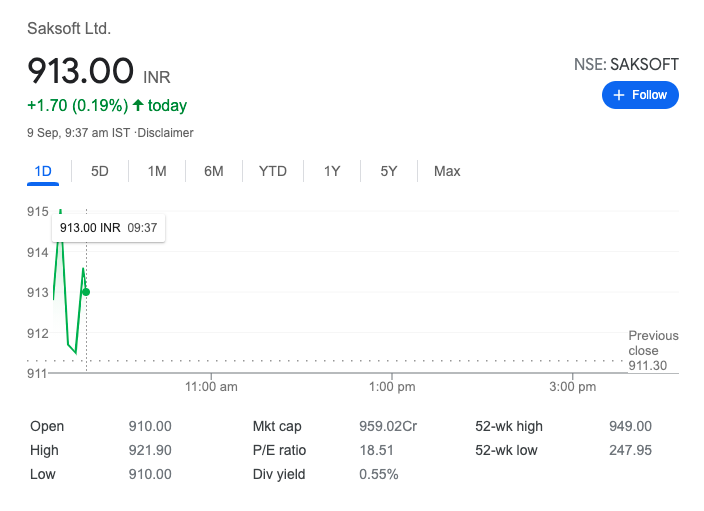Screen dimensions: 704x511
Task: Switch to the 1M chart range
Action: click(157, 171)
